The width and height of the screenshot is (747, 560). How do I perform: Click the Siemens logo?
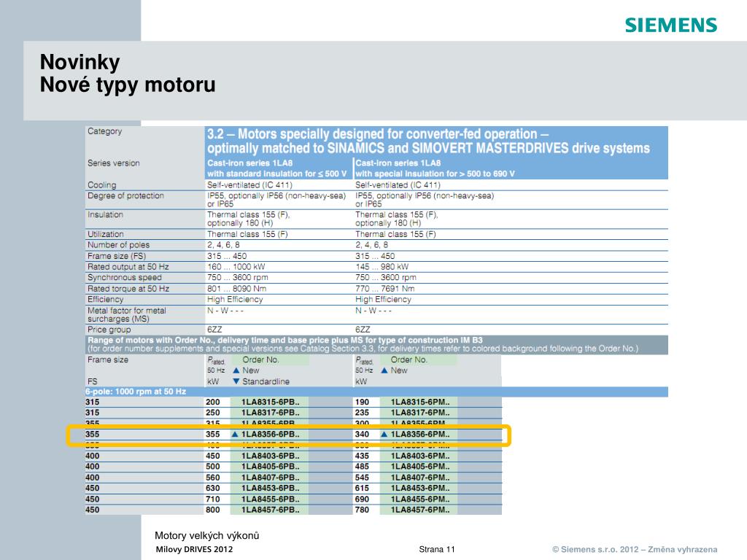(671, 26)
